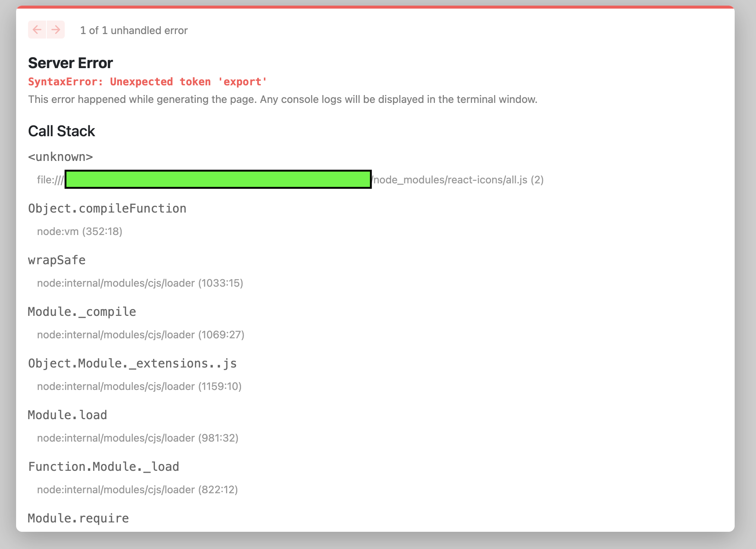Click the left arrow navigation icon

click(x=37, y=30)
